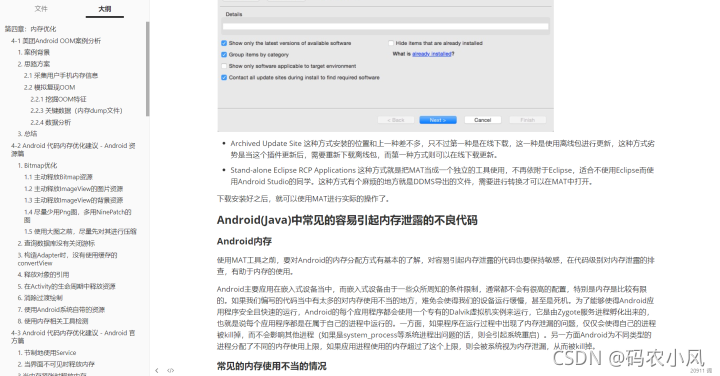Open outline item 1.4 尽量少用Png图
720x376 pixels.
[x=78, y=216]
